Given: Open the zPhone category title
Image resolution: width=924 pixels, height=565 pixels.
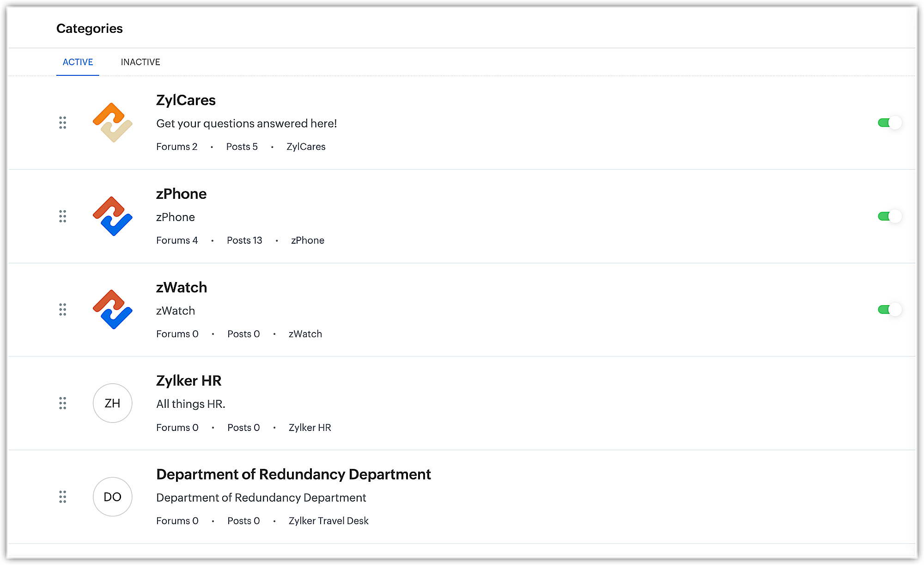Looking at the screenshot, I should [181, 194].
